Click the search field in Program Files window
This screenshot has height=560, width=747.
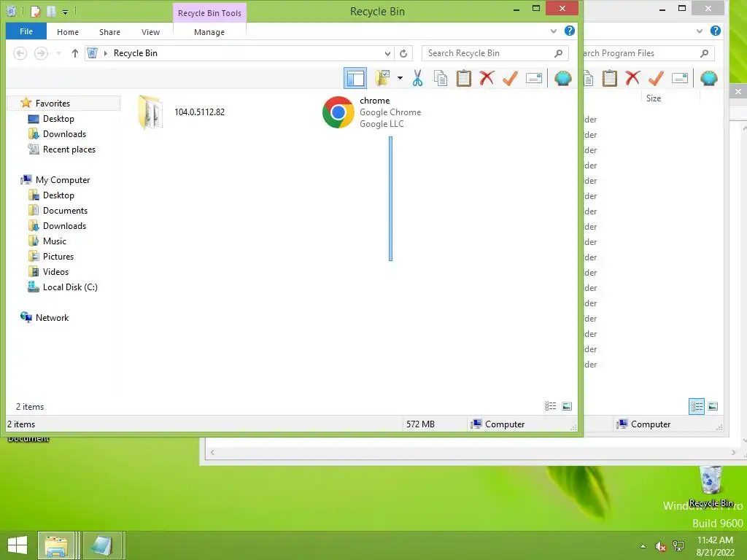coord(649,53)
